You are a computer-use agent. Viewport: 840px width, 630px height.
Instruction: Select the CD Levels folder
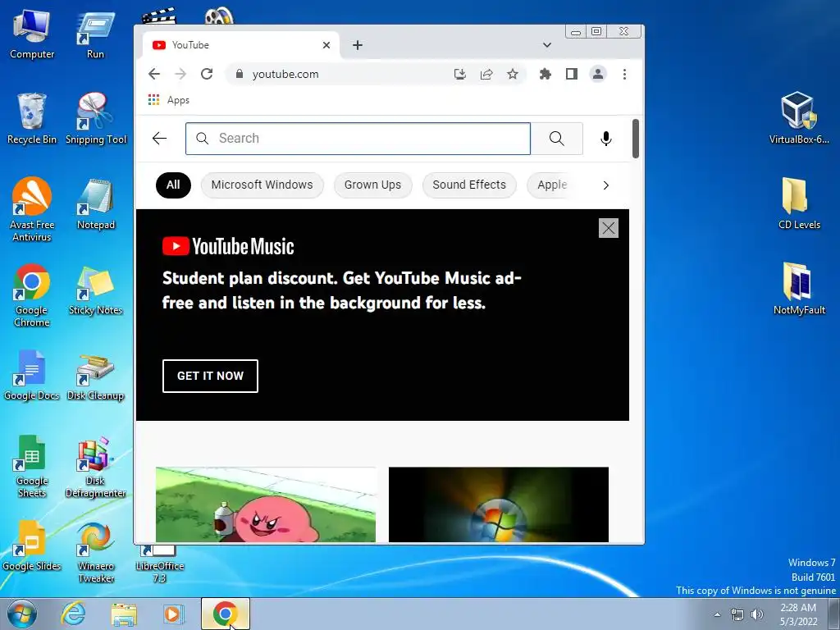click(x=799, y=204)
